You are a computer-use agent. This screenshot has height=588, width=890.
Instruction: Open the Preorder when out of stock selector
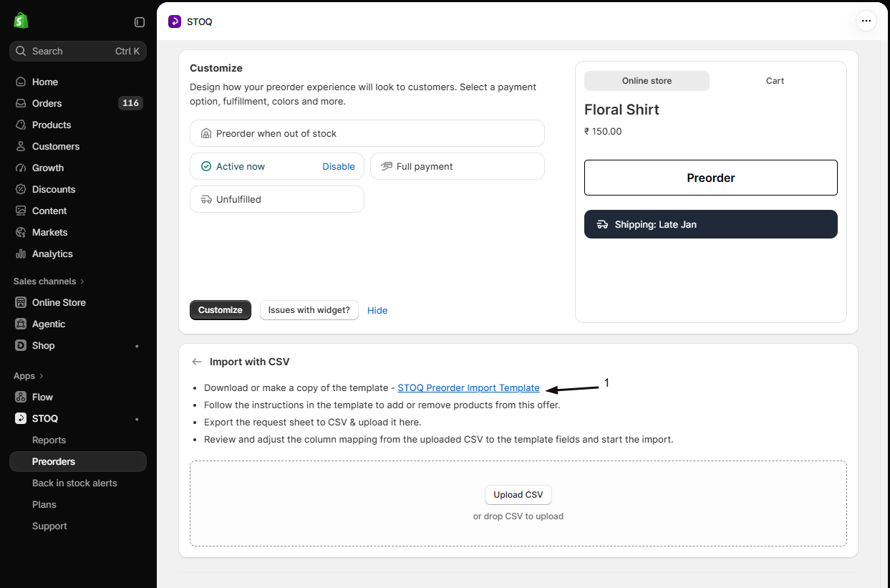pyautogui.click(x=367, y=133)
